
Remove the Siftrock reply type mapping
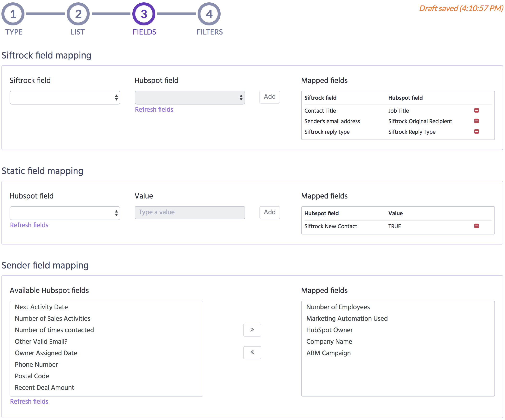[x=476, y=132]
